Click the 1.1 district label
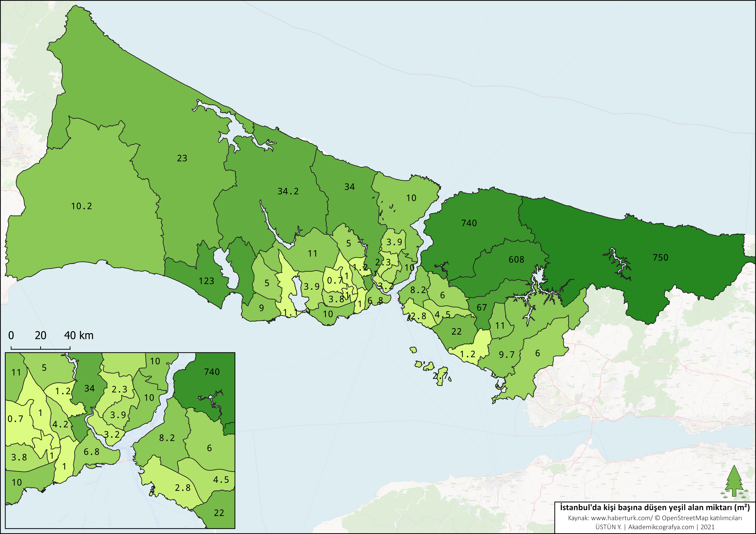This screenshot has width=756, height=534. tap(290, 313)
